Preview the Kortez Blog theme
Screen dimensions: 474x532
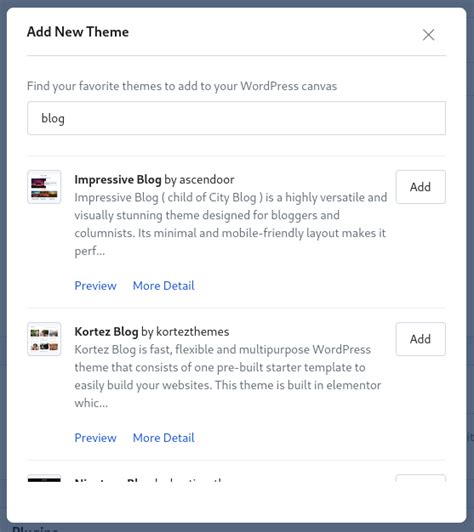coord(95,438)
